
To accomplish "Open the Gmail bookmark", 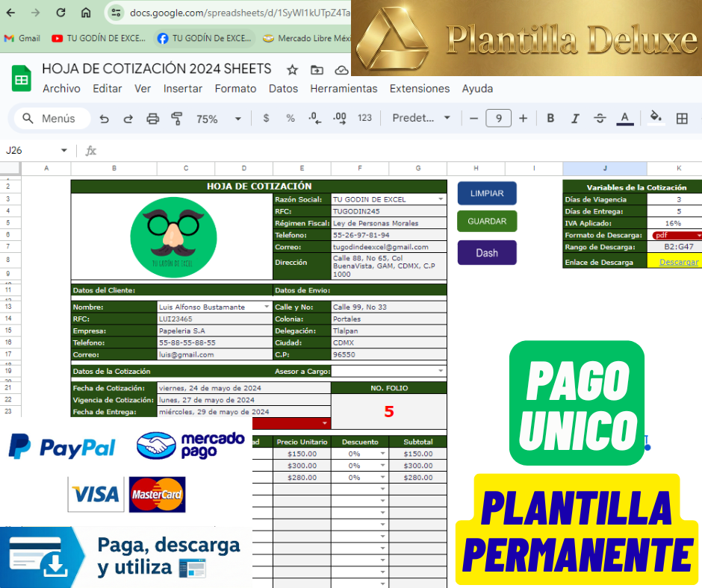I will click(22, 39).
